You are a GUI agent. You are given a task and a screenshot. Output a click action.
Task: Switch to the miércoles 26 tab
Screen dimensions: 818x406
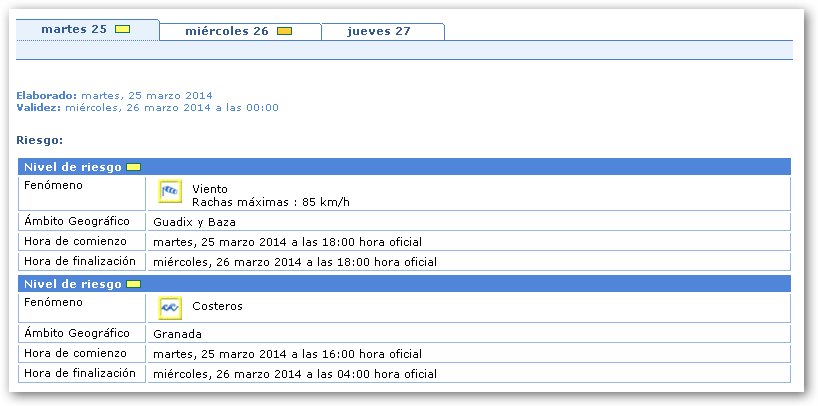click(x=227, y=31)
